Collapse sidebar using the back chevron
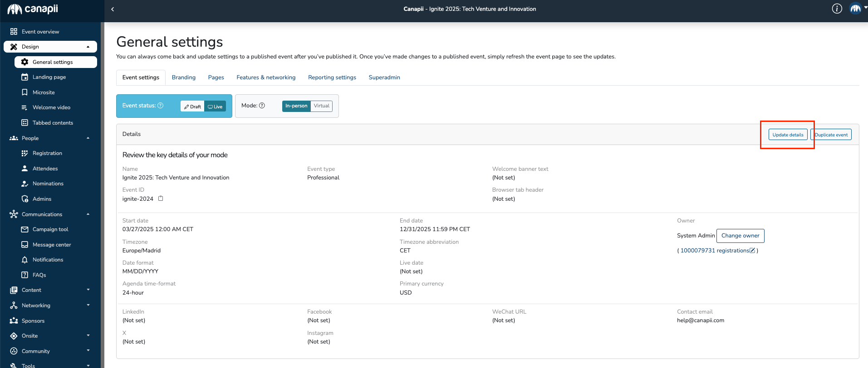This screenshot has width=868, height=368. coord(113,9)
